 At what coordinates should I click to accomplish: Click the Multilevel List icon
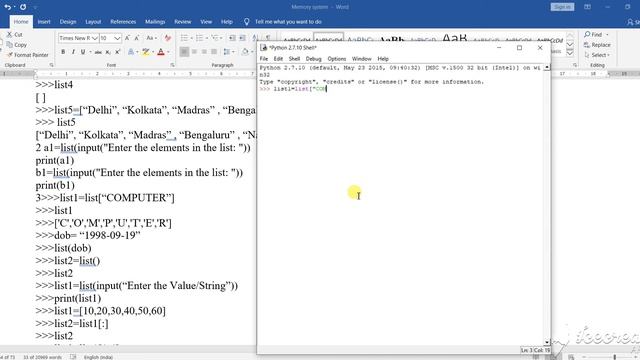point(215,38)
